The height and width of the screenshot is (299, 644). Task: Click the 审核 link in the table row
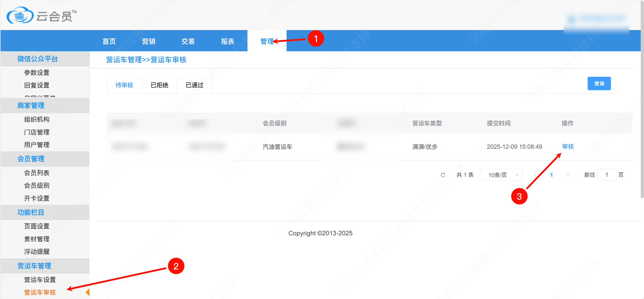(568, 147)
